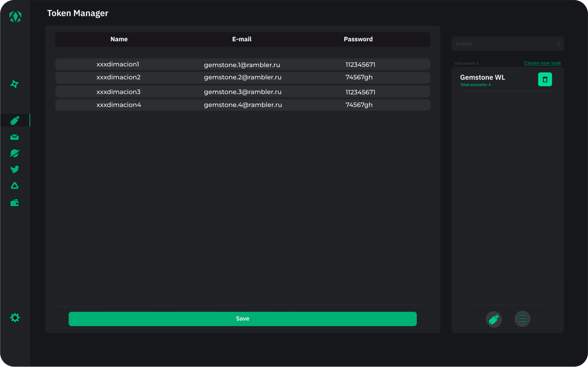Click the gemstone.3@rambler.ru email cell

242,92
